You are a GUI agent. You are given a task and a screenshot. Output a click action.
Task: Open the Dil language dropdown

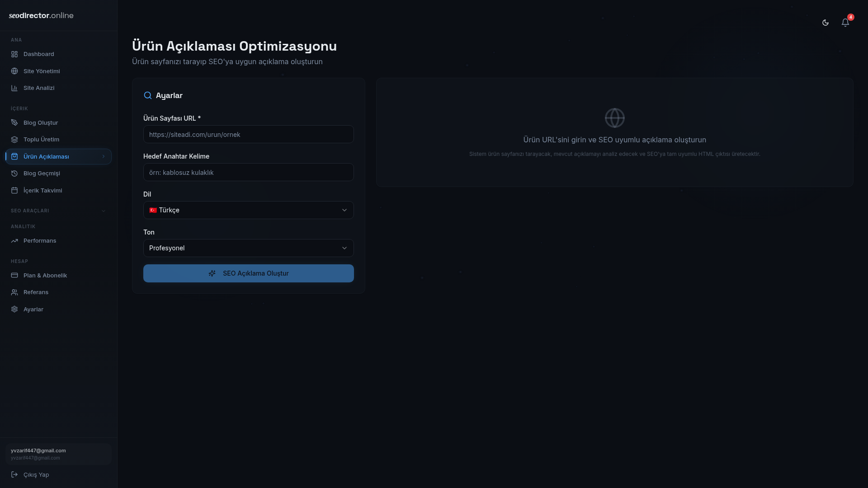click(248, 210)
